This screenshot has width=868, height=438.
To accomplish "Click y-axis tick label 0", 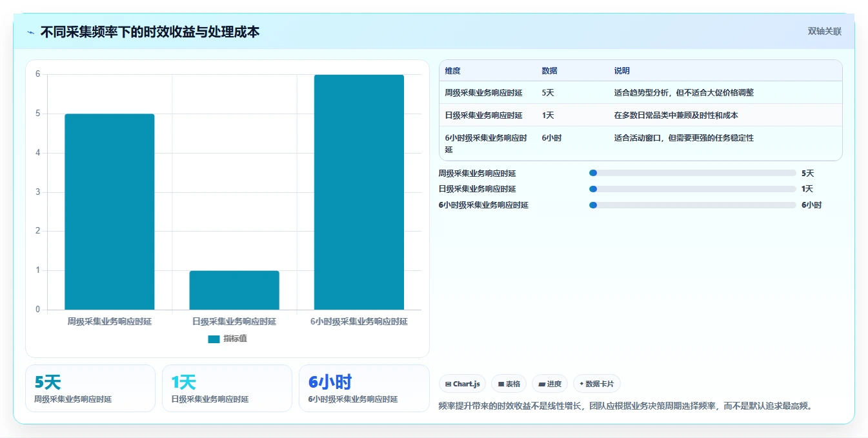I will (x=37, y=310).
